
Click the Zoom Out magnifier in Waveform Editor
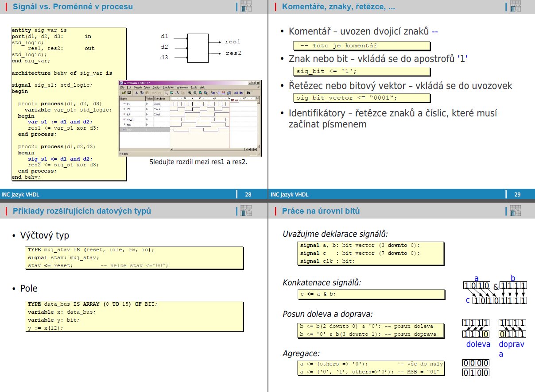click(x=195, y=92)
